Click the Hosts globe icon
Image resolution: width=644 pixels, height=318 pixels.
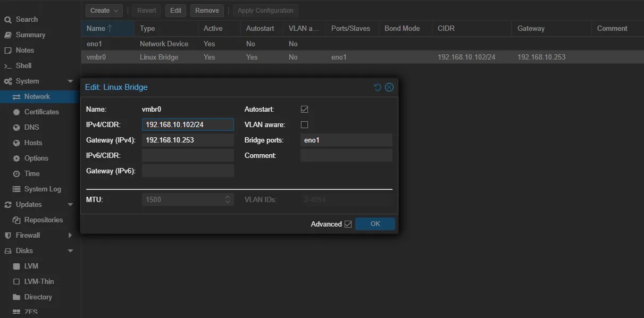tap(16, 143)
